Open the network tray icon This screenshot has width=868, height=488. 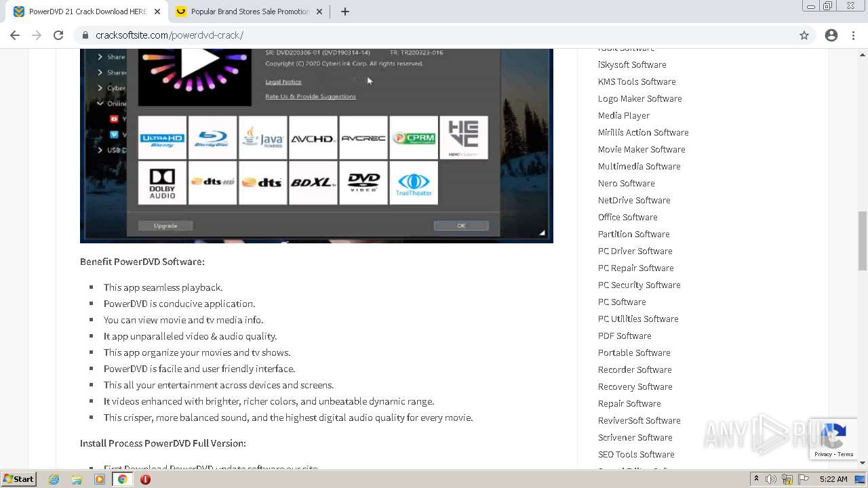click(787, 479)
